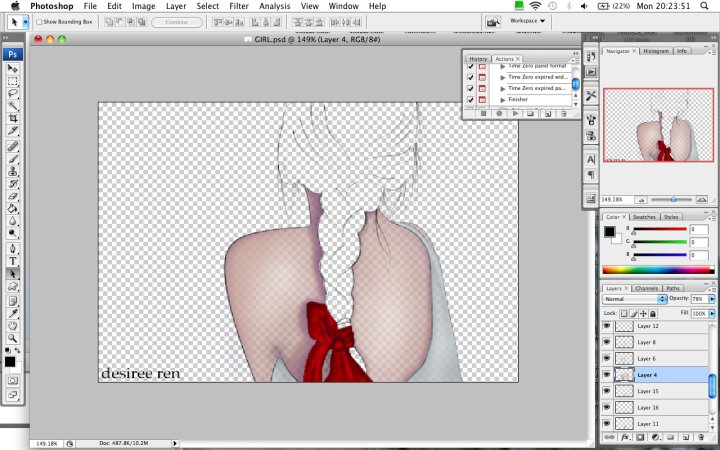The image size is (720, 450).
Task: Select the Paint Bucket tool
Action: click(12, 208)
